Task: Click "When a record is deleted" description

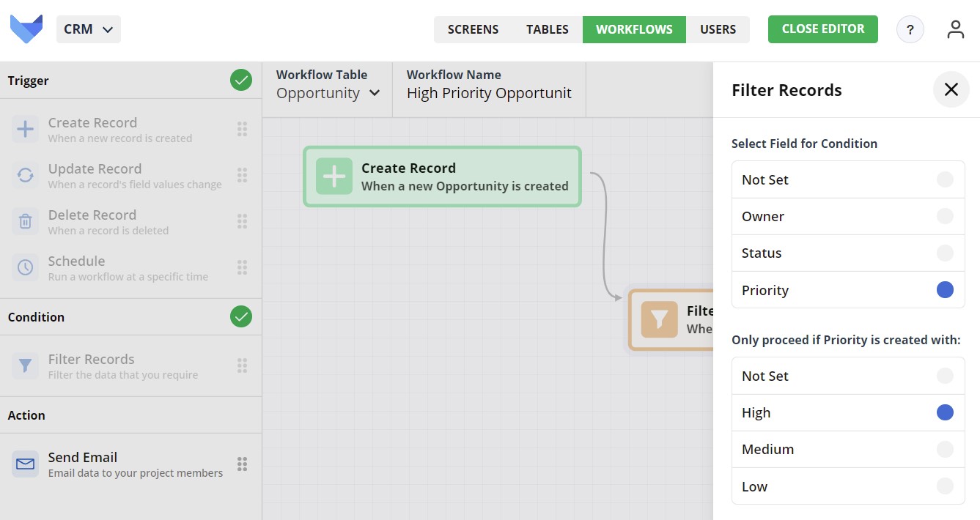Action: 108,231
